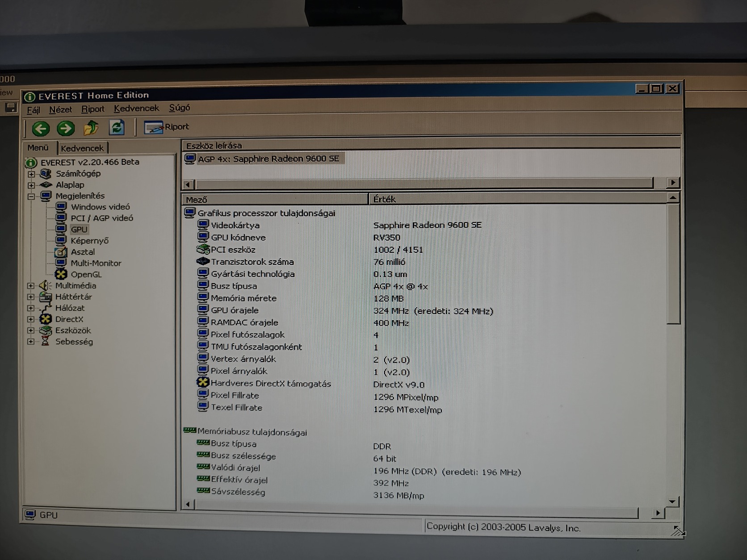Click the Memóriabusz tulajdonságai memory icon

pos(190,430)
